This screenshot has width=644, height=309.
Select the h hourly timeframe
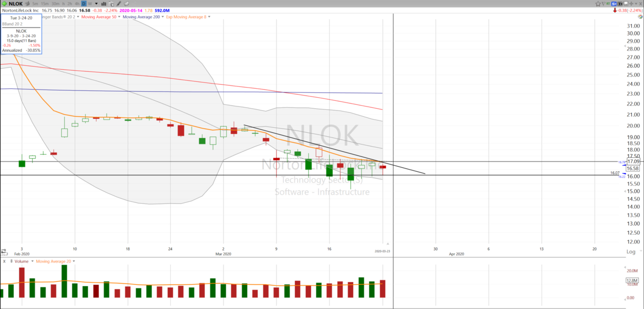(63, 4)
